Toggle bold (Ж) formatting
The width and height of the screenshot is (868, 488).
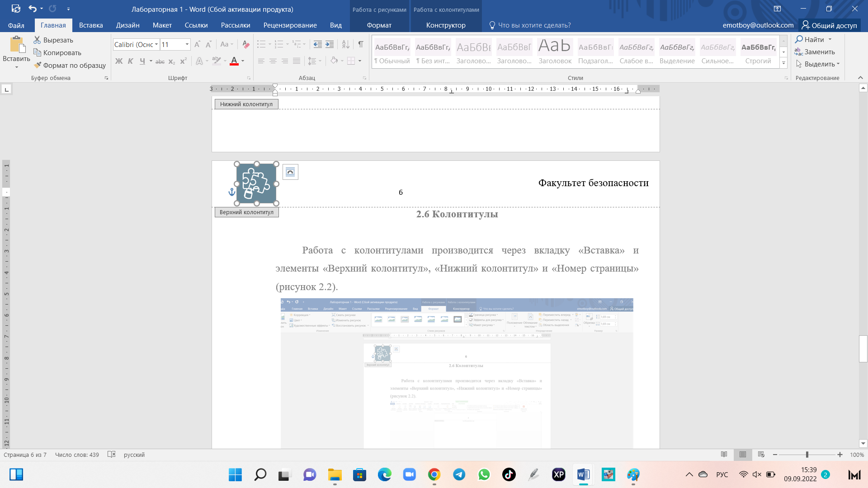119,61
